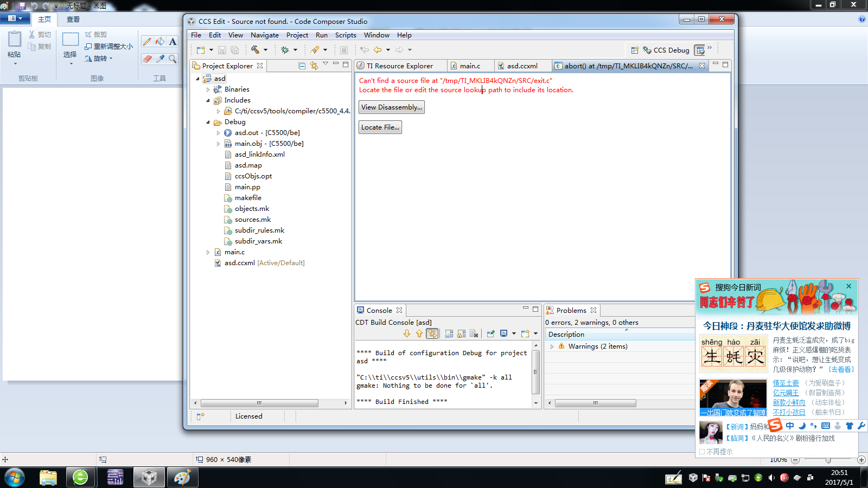This screenshot has width=868, height=488.
Task: Select the Fill bucket tool in Paint
Action: [159, 42]
